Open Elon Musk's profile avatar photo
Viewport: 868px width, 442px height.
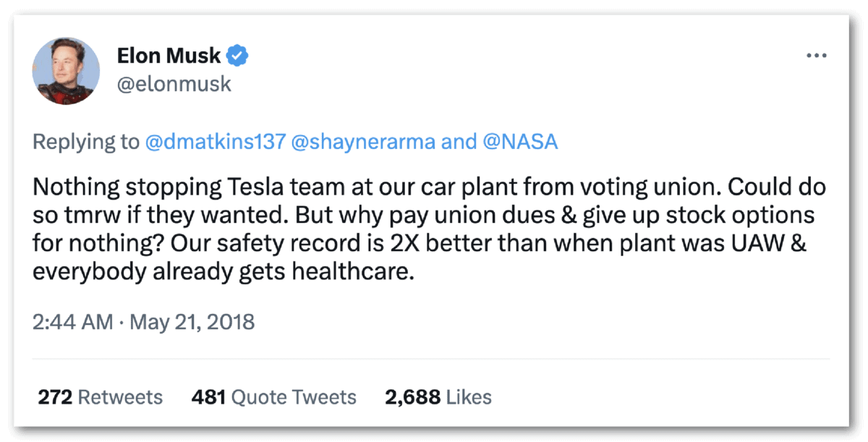tap(66, 70)
